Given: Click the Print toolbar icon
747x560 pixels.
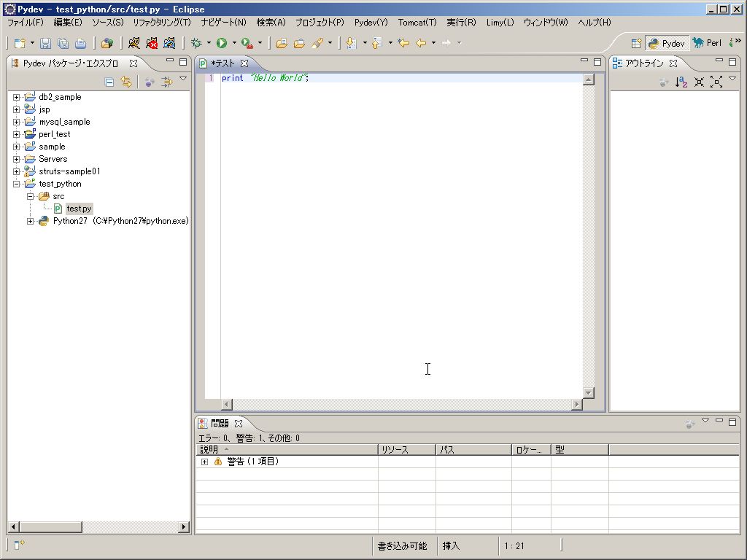Looking at the screenshot, I should [x=80, y=43].
